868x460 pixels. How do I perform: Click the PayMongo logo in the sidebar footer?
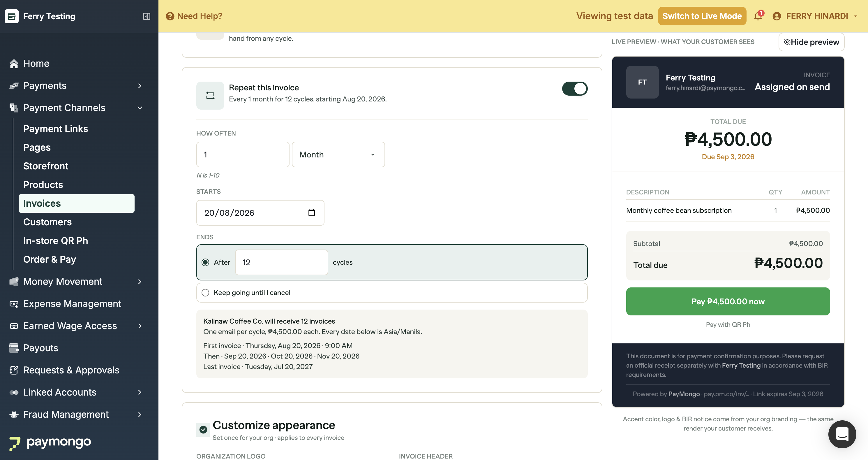click(50, 443)
